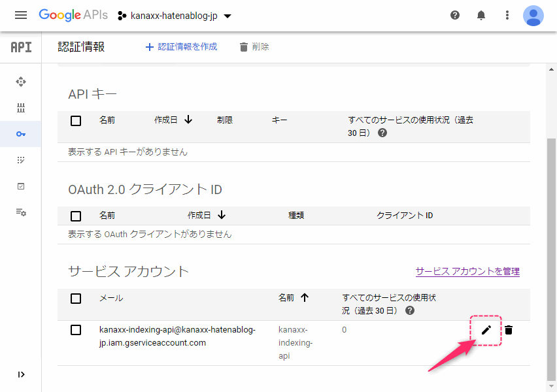Sort OAuth clients by 作成日 arrow
557x392 pixels.
222,215
